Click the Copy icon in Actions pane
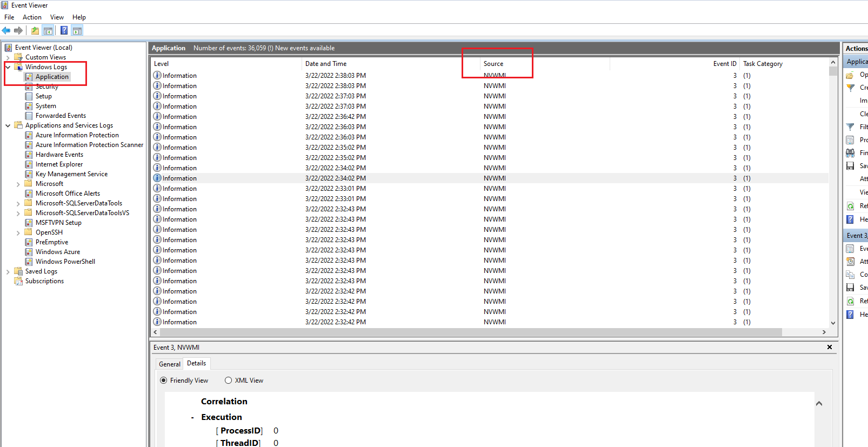868x447 pixels. coord(850,275)
